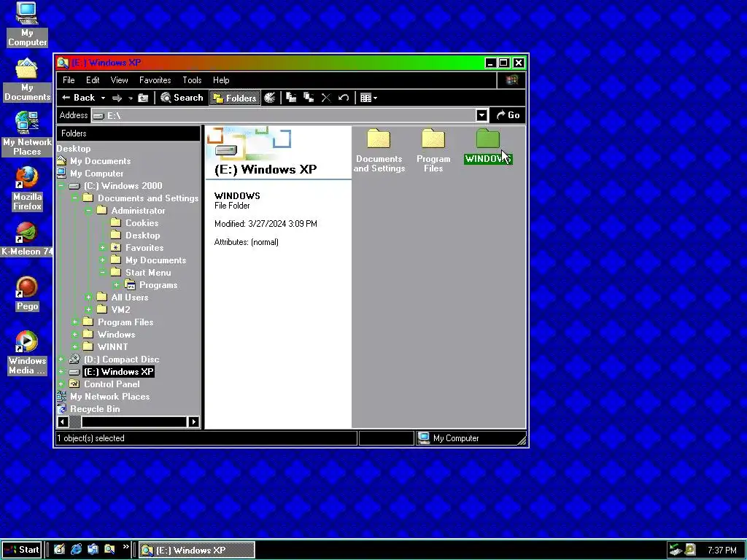Open the View menu
This screenshot has width=747, height=560.
coord(119,80)
